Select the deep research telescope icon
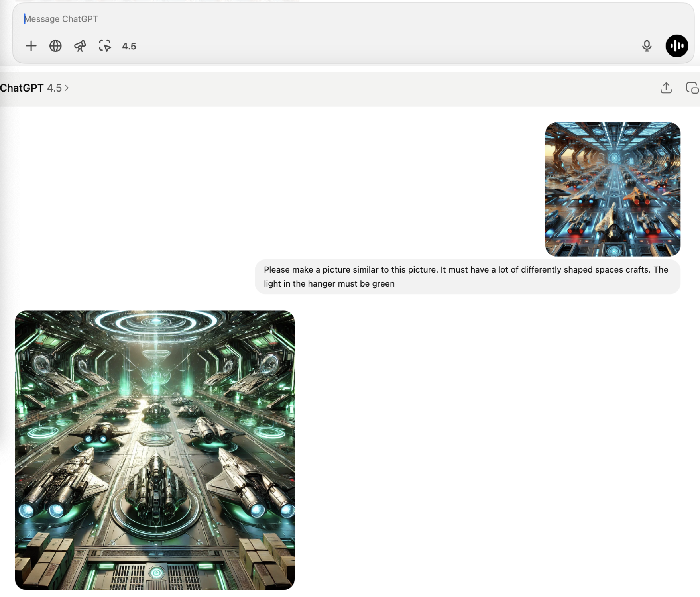 tap(80, 46)
